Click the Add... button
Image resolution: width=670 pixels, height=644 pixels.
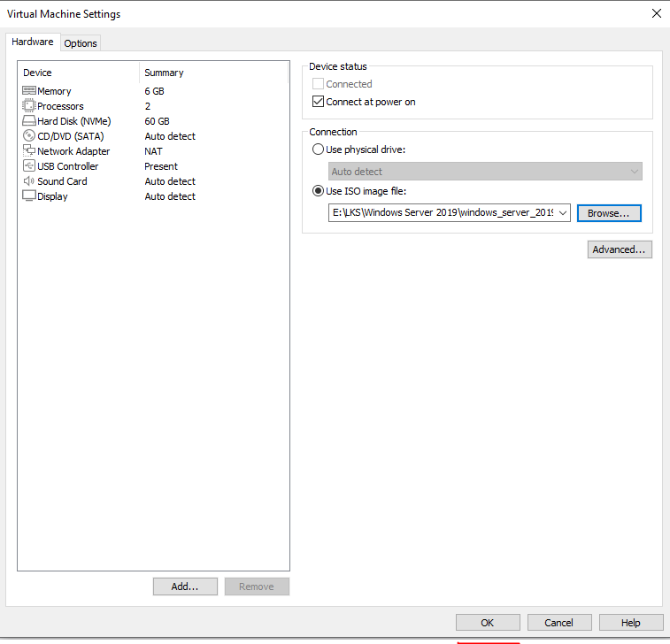[x=185, y=586]
